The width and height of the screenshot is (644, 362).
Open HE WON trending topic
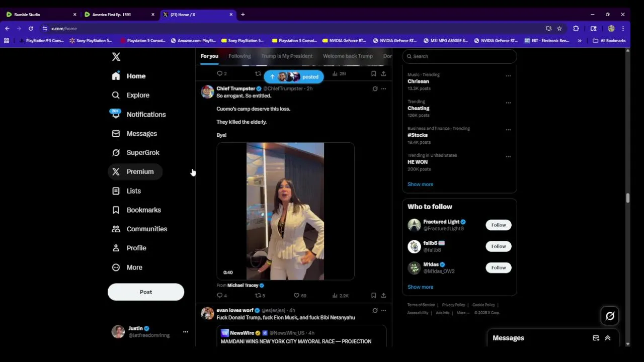(418, 162)
